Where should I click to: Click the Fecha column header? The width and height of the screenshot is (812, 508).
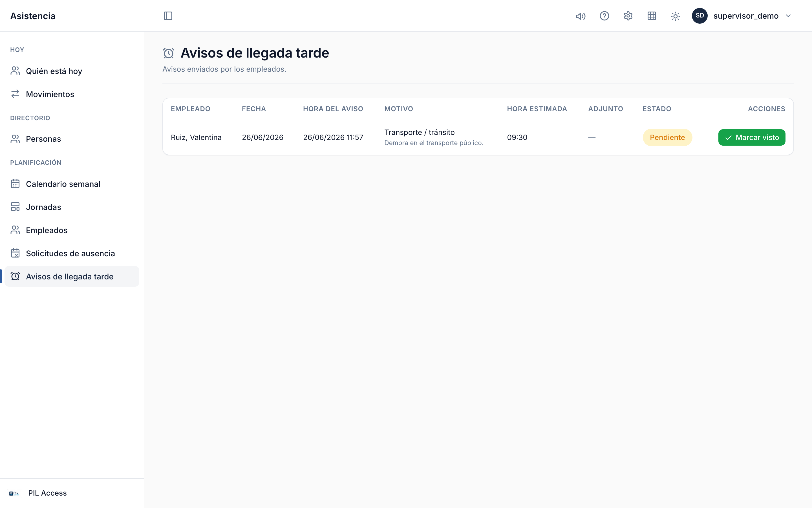coord(254,109)
